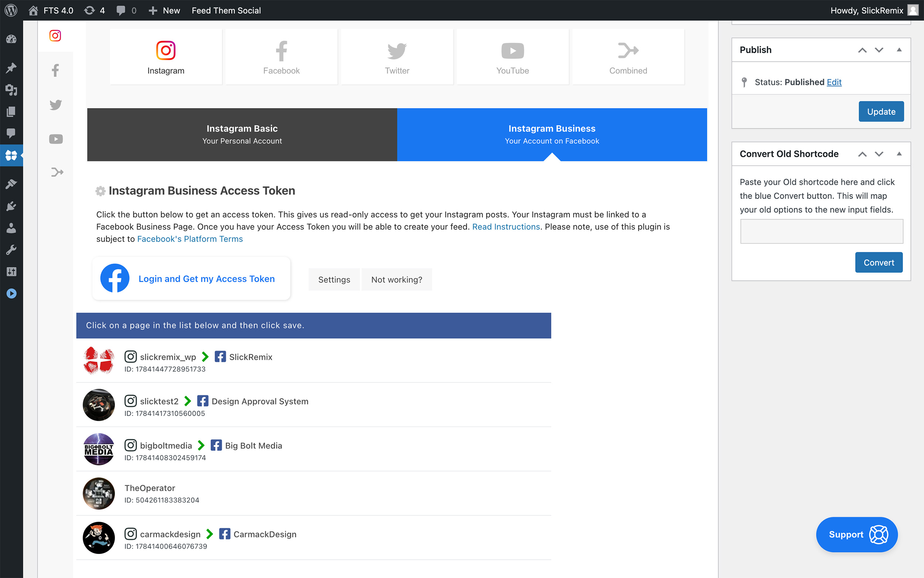The height and width of the screenshot is (578, 924).
Task: Click the Settings button
Action: (334, 280)
